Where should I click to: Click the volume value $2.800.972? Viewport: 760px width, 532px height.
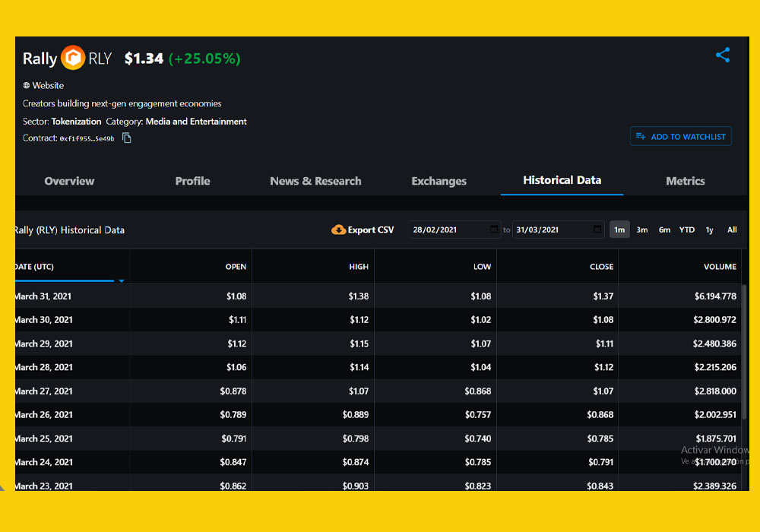click(714, 320)
